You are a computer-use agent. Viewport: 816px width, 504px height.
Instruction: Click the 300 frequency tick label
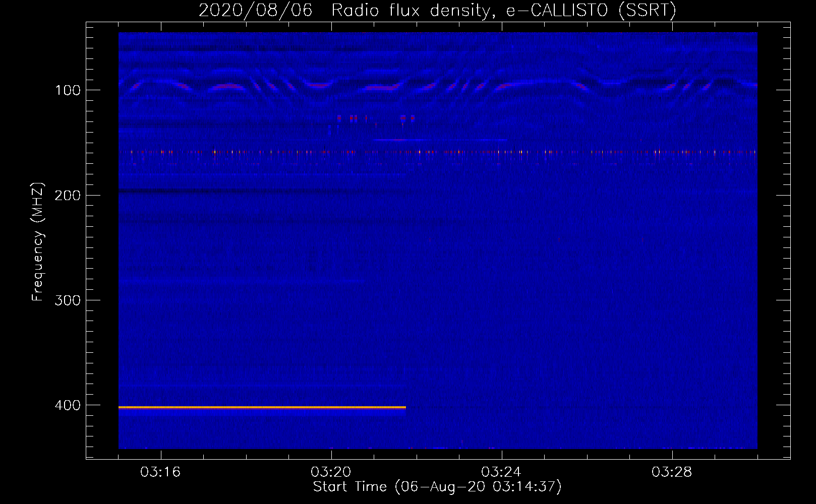pyautogui.click(x=68, y=300)
